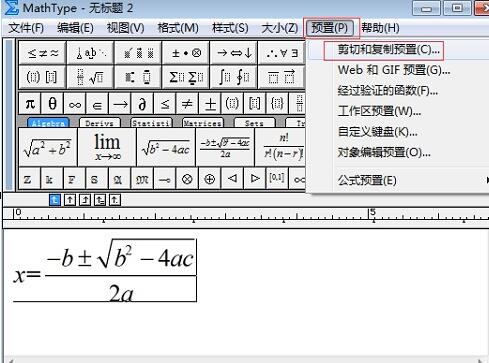Select the first highlighted tab-stop alignment button

(x=55, y=200)
